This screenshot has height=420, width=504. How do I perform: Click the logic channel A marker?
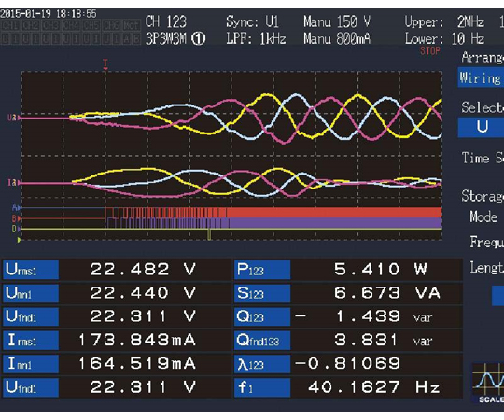click(x=16, y=208)
